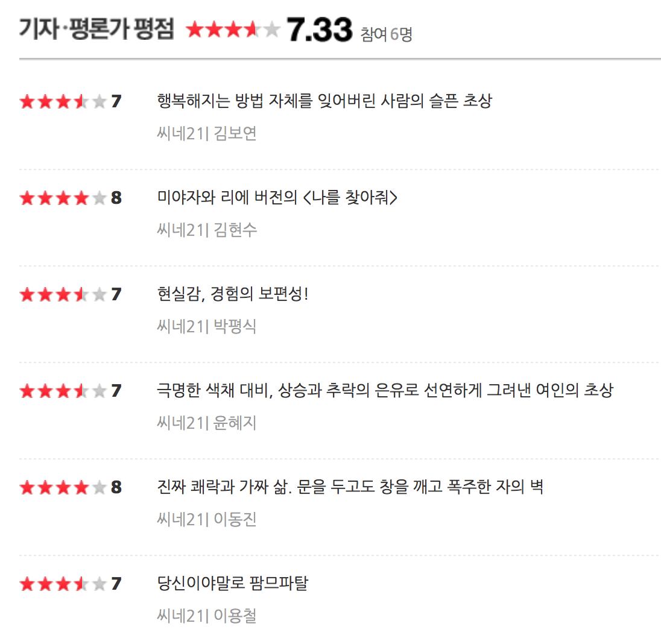Click reviewer name '씨네21| 김보연'
The height and width of the screenshot is (644, 661).
(206, 133)
